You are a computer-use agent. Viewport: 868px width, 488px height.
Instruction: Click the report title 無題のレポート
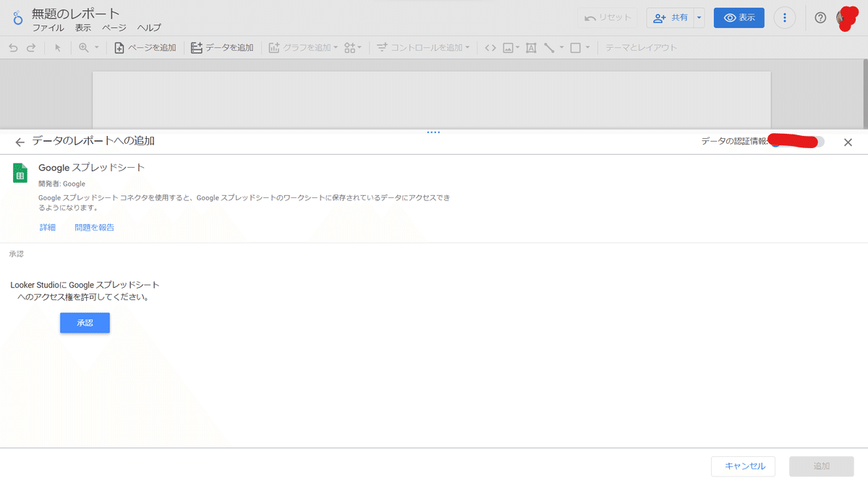point(76,13)
